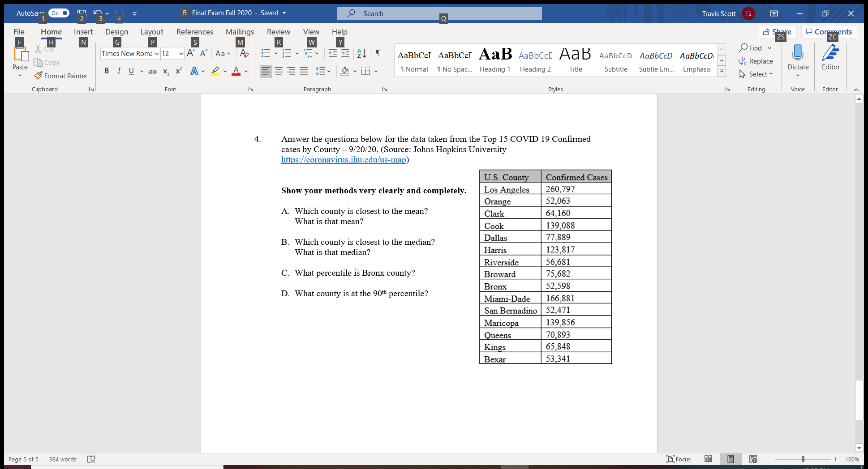Toggle subscript formatting
Image resolution: width=868 pixels, height=469 pixels.
(165, 71)
